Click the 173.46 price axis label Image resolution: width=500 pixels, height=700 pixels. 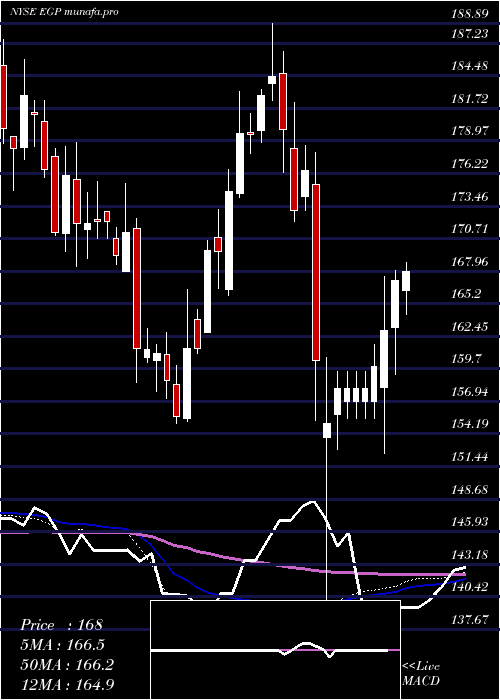pos(469,196)
